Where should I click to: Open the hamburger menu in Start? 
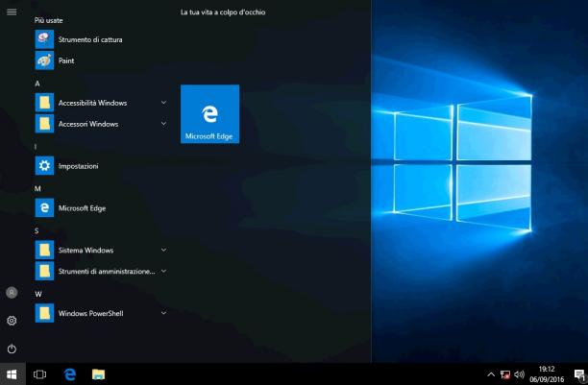(x=12, y=12)
